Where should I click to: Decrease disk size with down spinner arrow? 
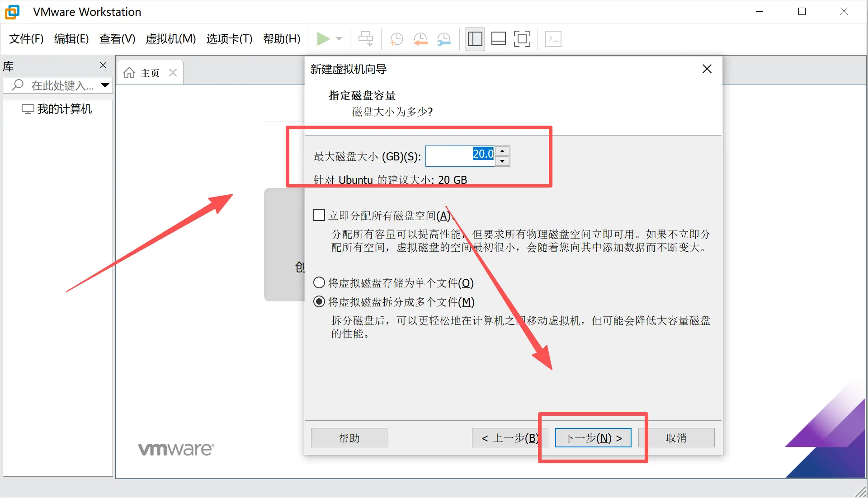point(502,161)
